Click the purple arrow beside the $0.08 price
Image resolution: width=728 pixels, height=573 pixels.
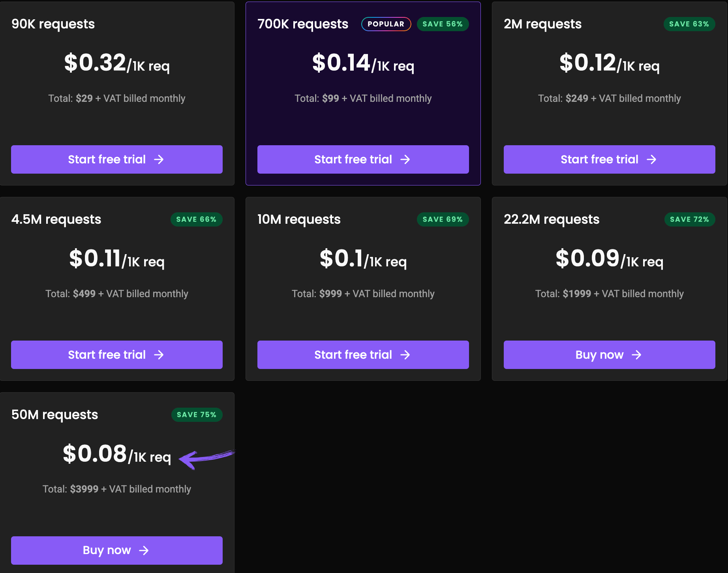pyautogui.click(x=205, y=459)
